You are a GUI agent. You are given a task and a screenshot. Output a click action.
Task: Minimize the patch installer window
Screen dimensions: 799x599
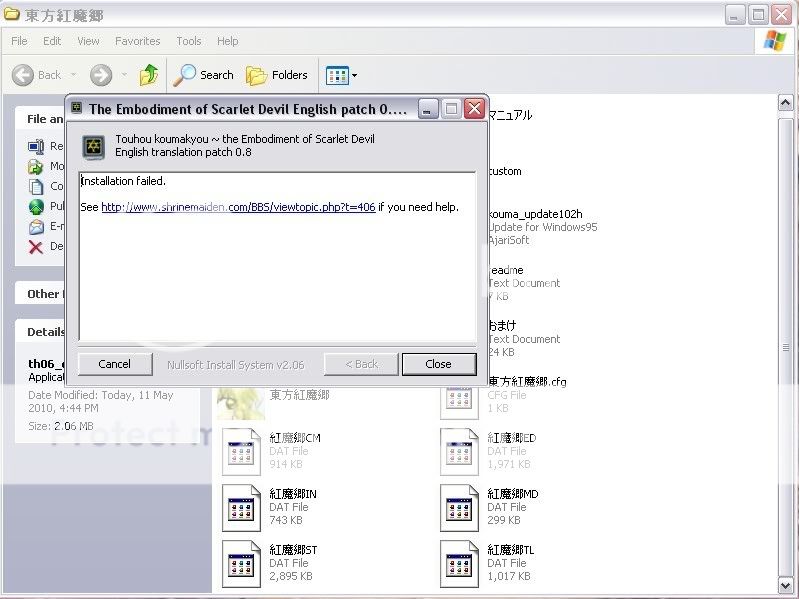(x=428, y=108)
